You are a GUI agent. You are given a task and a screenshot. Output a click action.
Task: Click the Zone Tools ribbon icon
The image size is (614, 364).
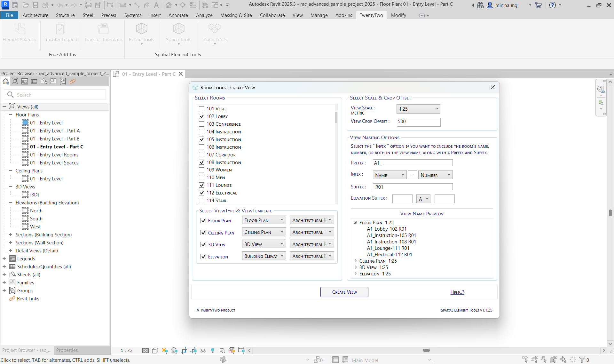pos(215,29)
